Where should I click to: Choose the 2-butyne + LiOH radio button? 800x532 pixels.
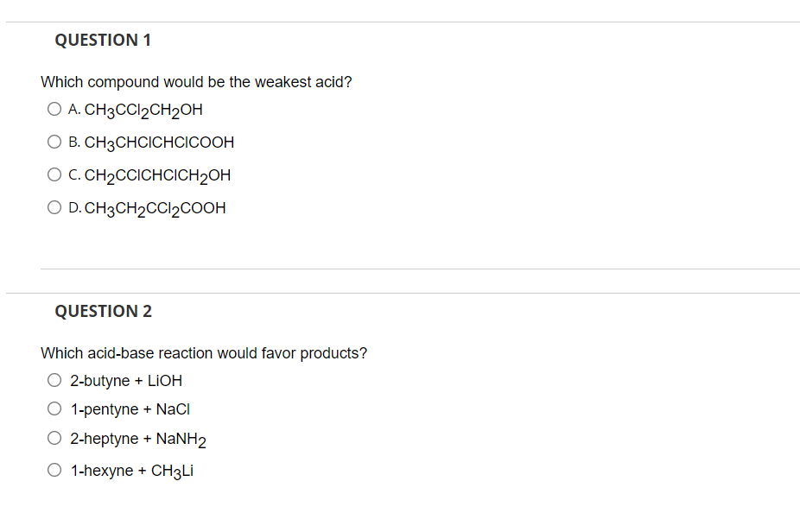54,380
